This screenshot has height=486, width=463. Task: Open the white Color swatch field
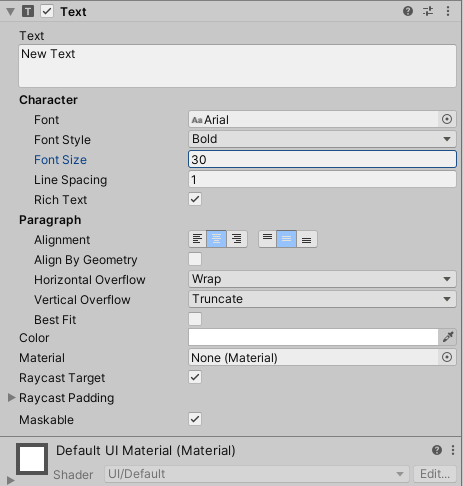(313, 337)
